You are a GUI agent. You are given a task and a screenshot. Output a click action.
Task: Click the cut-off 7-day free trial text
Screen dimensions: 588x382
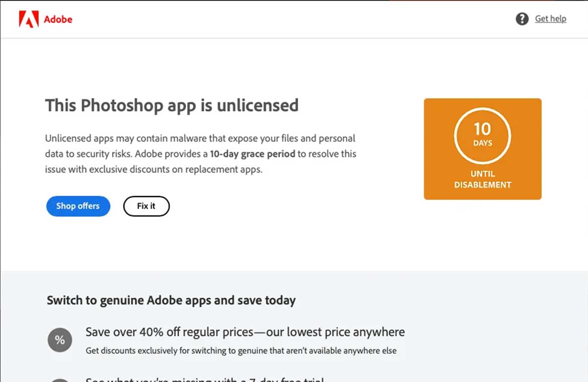tap(205, 379)
